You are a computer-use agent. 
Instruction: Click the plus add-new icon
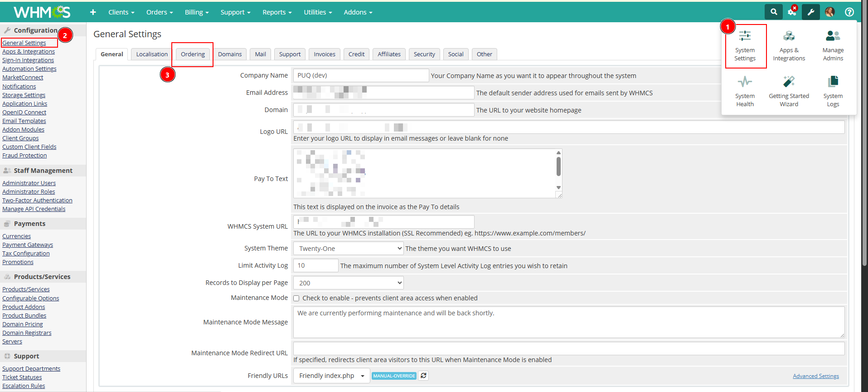pos(93,12)
